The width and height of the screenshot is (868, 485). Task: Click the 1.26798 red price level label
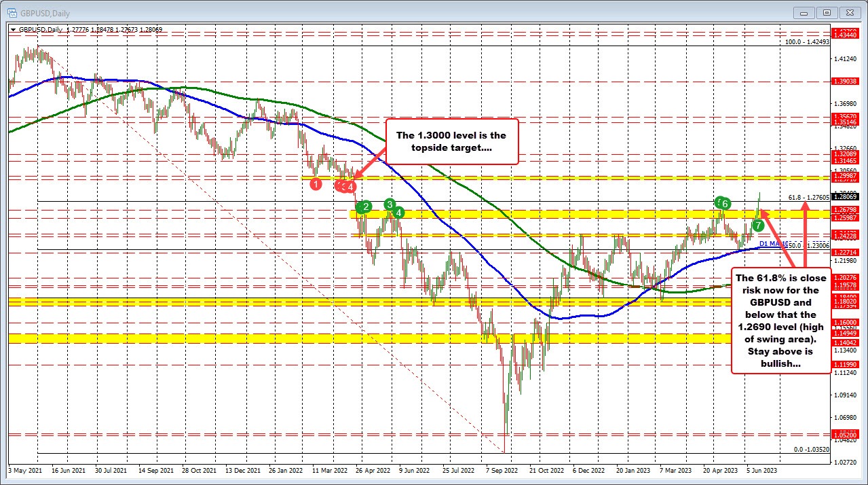(x=845, y=210)
